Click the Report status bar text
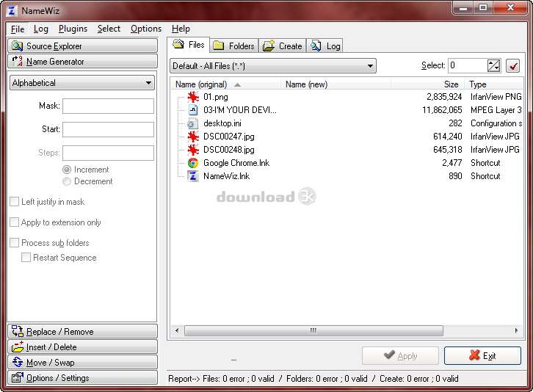Screen dimensions: 533x392 tap(313, 378)
